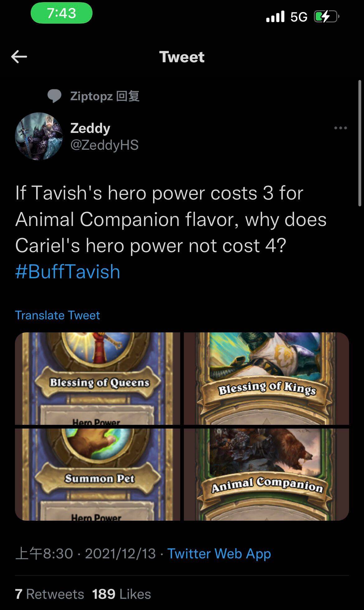
Task: Tap the @ZeddyHS handle
Action: [x=104, y=145]
